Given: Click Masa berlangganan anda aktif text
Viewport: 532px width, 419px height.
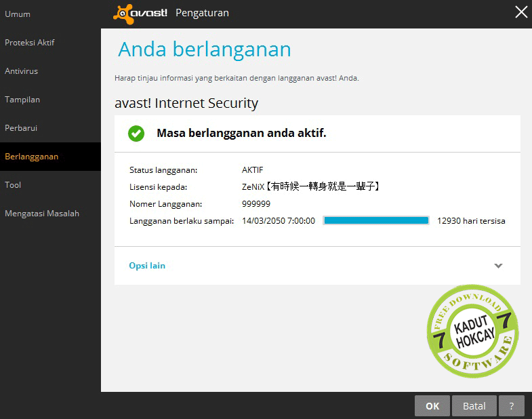Looking at the screenshot, I should click(241, 133).
